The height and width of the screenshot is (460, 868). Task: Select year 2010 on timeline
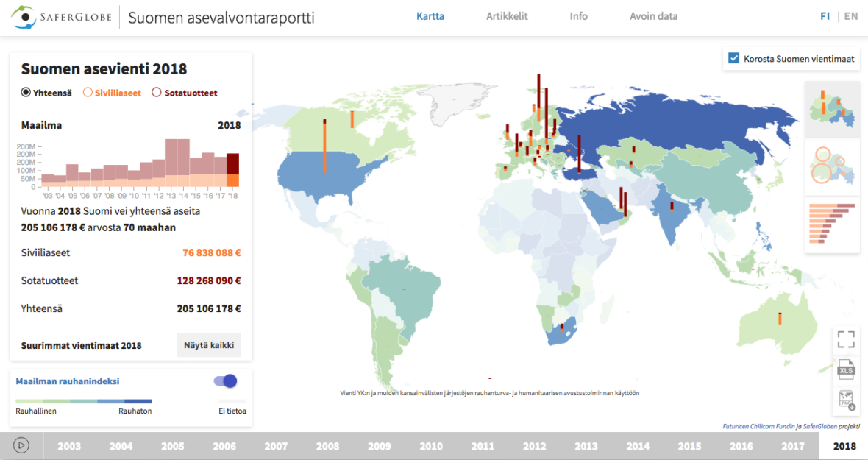[x=430, y=446]
